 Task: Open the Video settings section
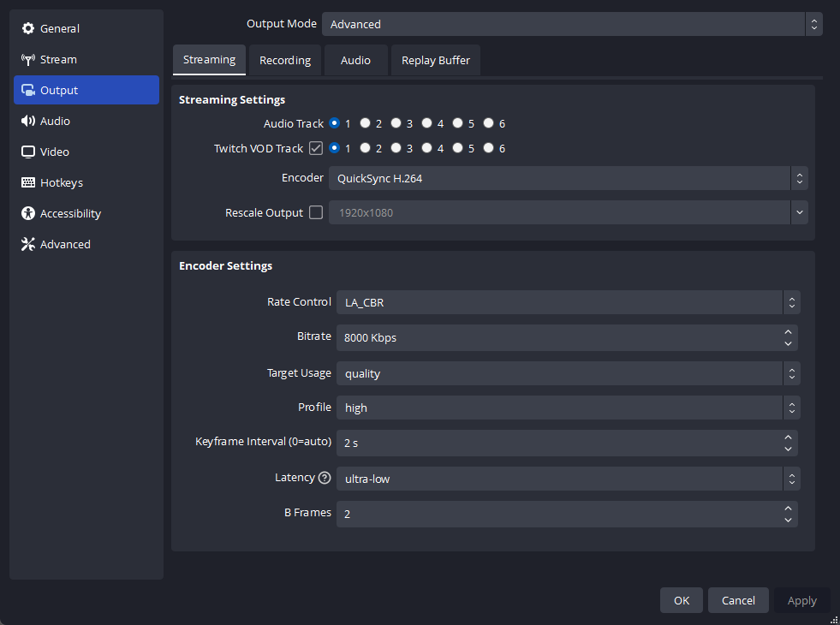coord(86,152)
